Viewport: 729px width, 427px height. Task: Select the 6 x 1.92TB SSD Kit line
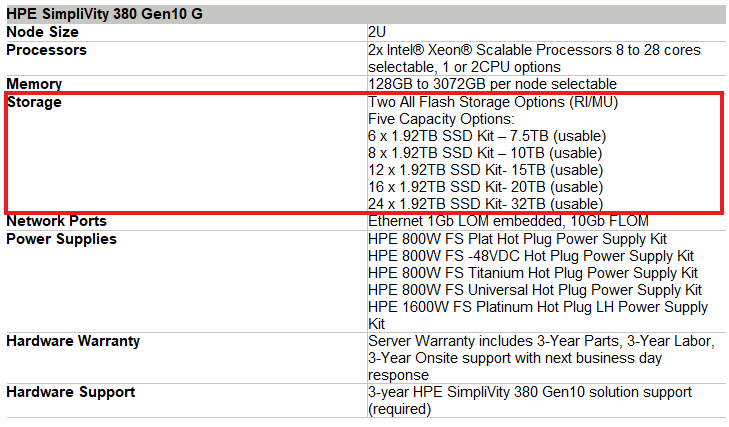point(487,136)
